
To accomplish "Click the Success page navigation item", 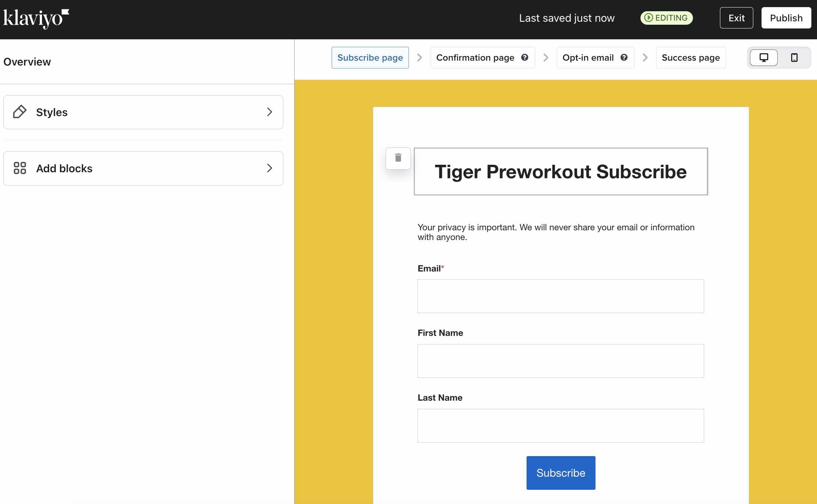I will tap(691, 57).
